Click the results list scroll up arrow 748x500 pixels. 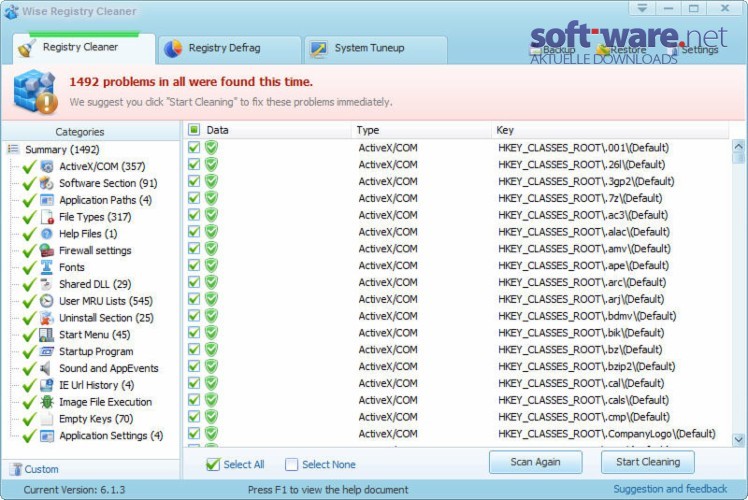coord(738,146)
